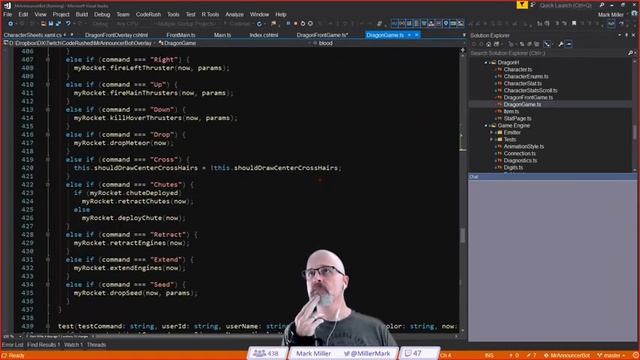
Task: Open the Analyze menu
Action: click(234, 14)
